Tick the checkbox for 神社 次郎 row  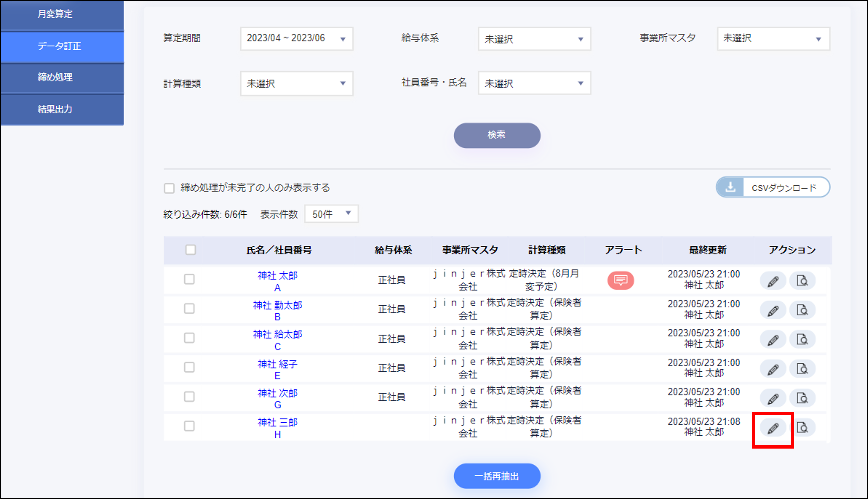coord(189,396)
